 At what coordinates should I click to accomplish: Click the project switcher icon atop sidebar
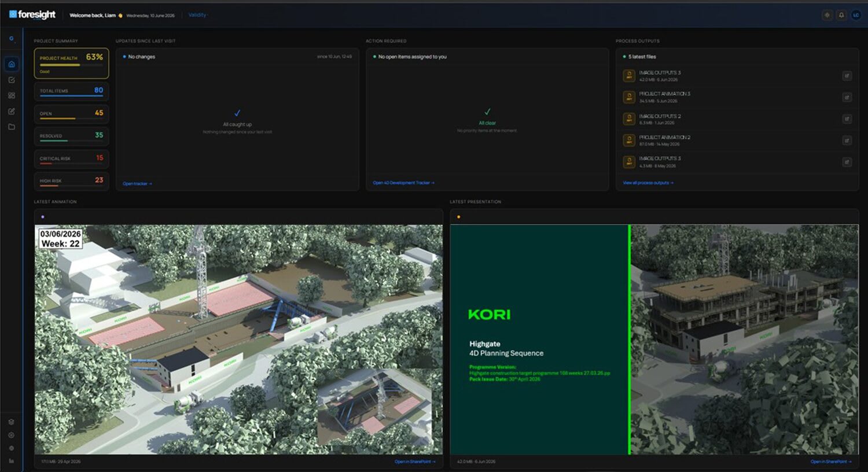click(12, 39)
